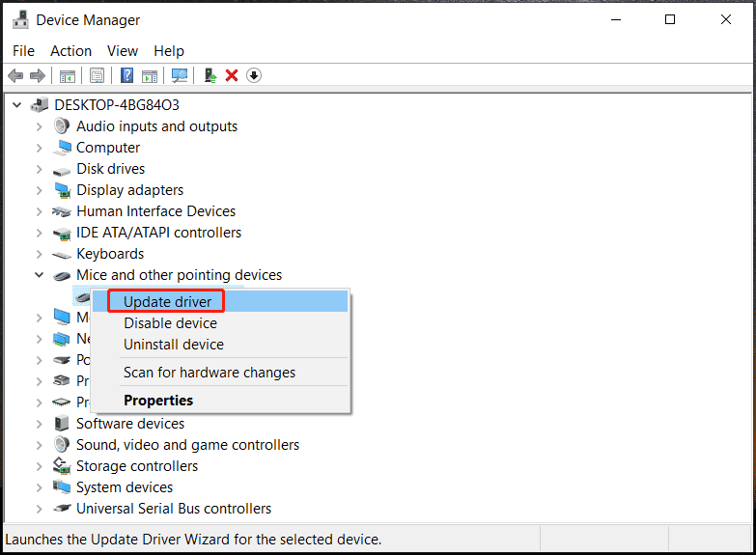Screen dimensions: 756x555
Task: Click Scan for hardware changes monitor icon
Action: (x=180, y=75)
